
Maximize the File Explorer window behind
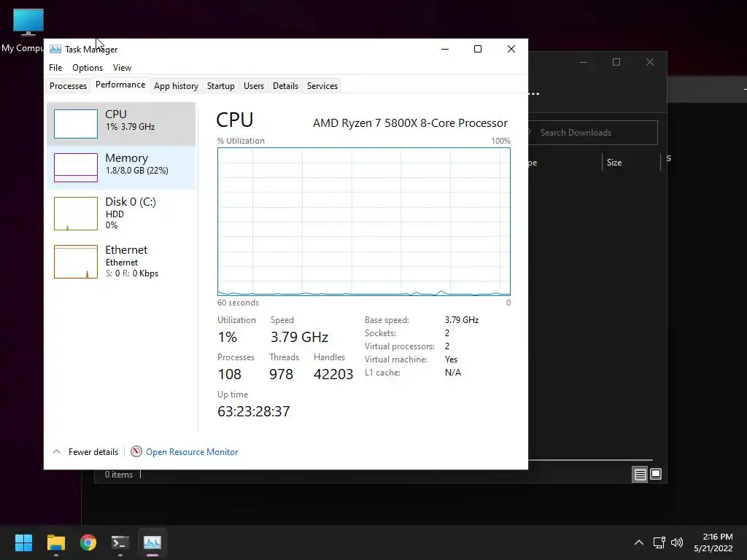(616, 63)
